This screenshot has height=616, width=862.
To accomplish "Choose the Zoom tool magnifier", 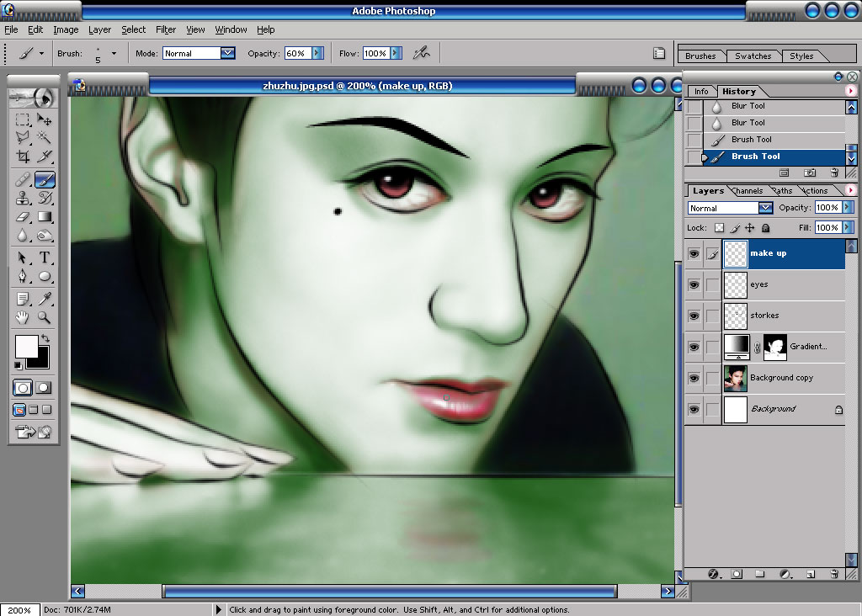I will click(45, 317).
